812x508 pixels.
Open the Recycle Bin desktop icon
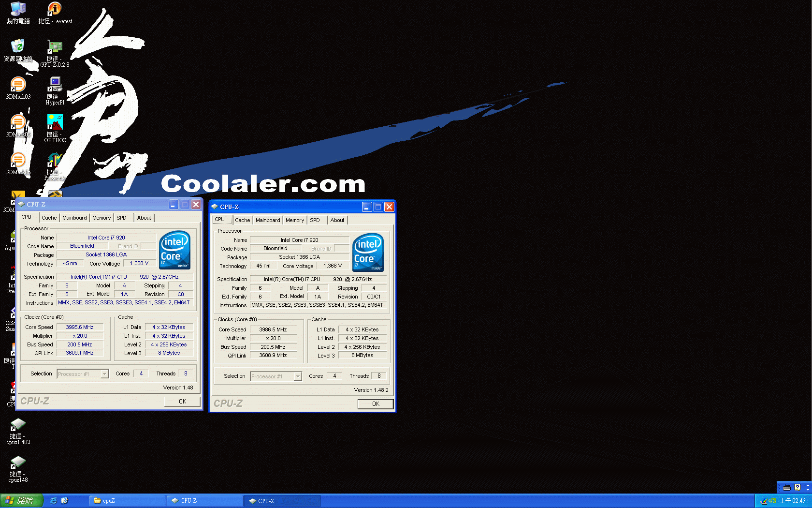click(18, 51)
